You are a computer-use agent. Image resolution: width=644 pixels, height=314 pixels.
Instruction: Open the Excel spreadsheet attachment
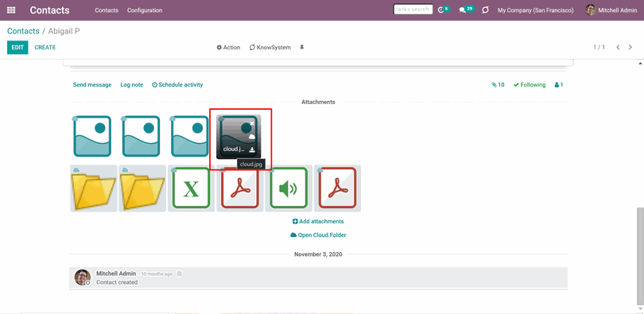pos(191,188)
